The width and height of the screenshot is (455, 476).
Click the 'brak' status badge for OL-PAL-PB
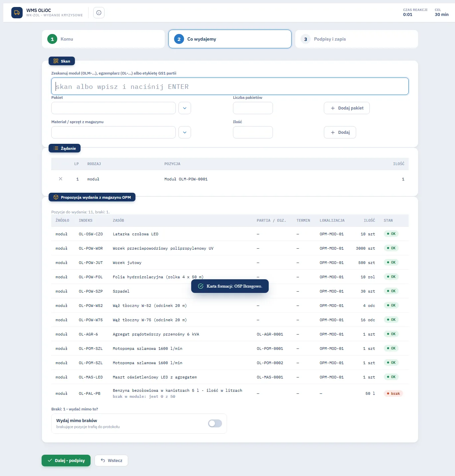click(393, 393)
